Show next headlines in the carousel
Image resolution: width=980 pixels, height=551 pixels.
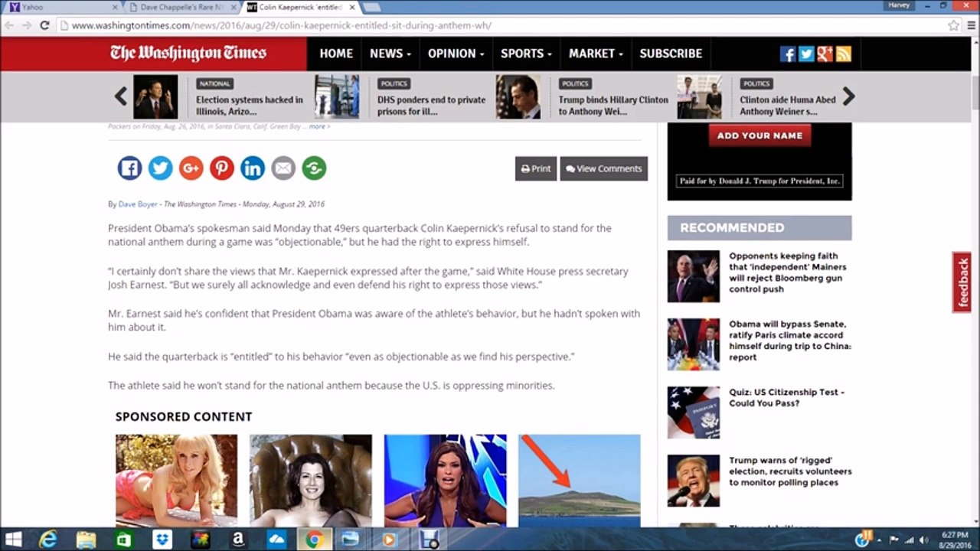(848, 96)
